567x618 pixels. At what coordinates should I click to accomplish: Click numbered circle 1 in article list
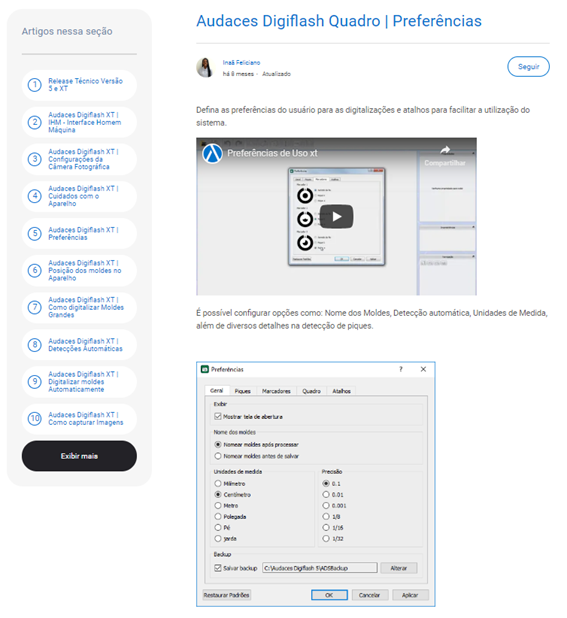35,85
